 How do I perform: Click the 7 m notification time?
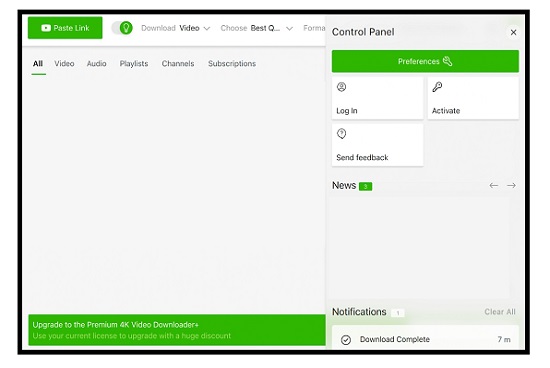pyautogui.click(x=504, y=339)
